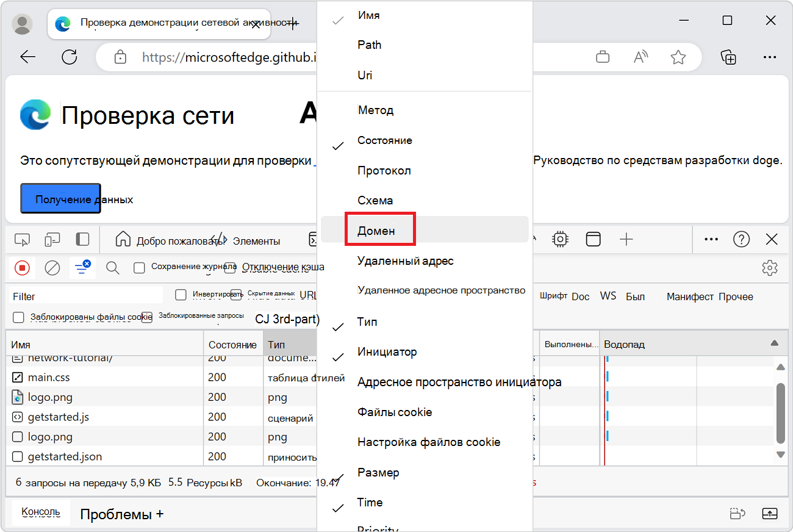This screenshot has width=793, height=532.
Task: Stop recording the network log
Action: (22, 267)
